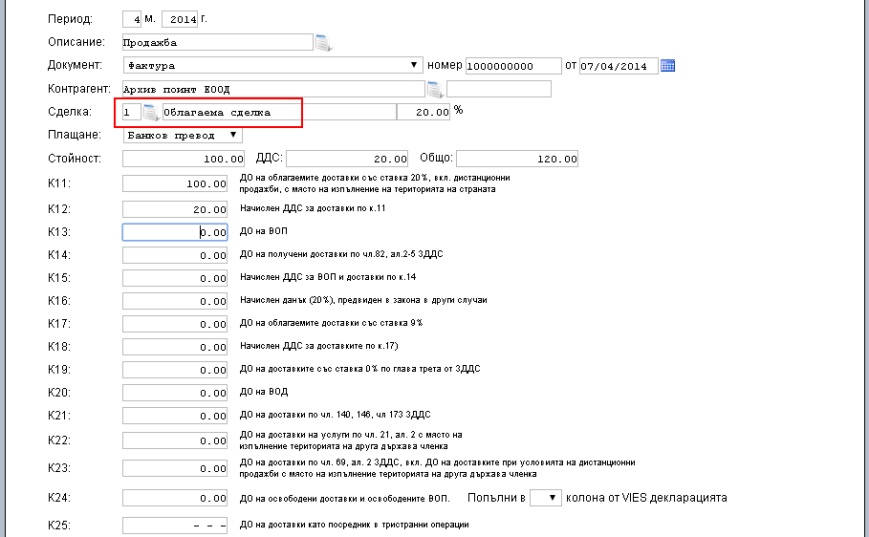Click the period month input field

pyautogui.click(x=132, y=20)
